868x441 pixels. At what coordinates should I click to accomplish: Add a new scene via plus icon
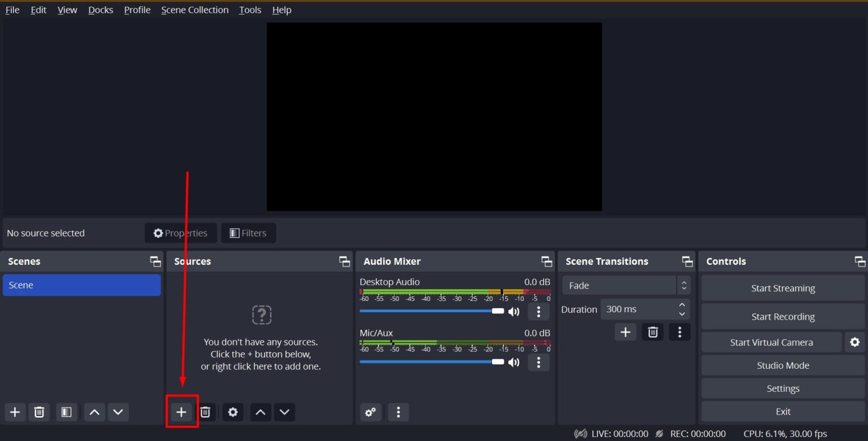click(15, 412)
